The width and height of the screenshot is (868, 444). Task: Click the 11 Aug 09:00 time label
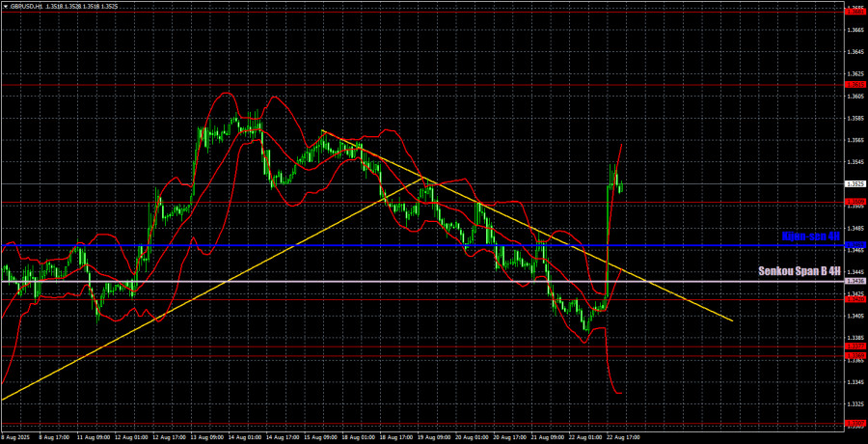tap(92, 438)
